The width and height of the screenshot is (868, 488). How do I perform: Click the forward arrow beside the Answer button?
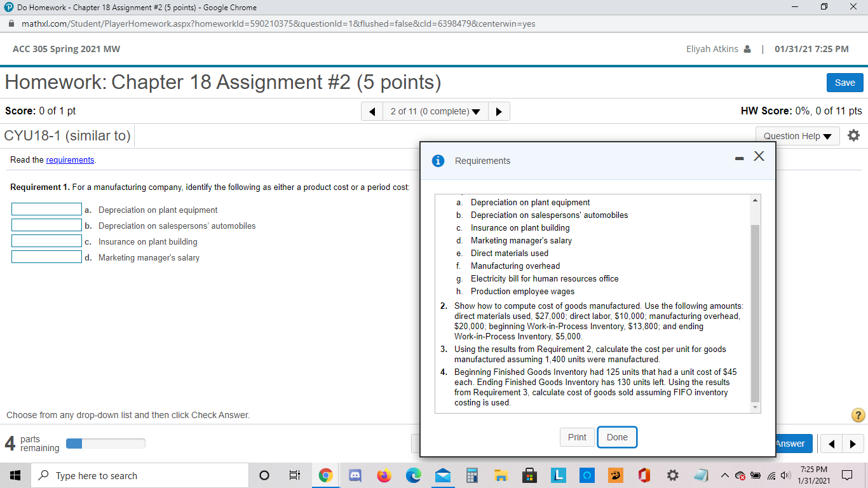(852, 444)
